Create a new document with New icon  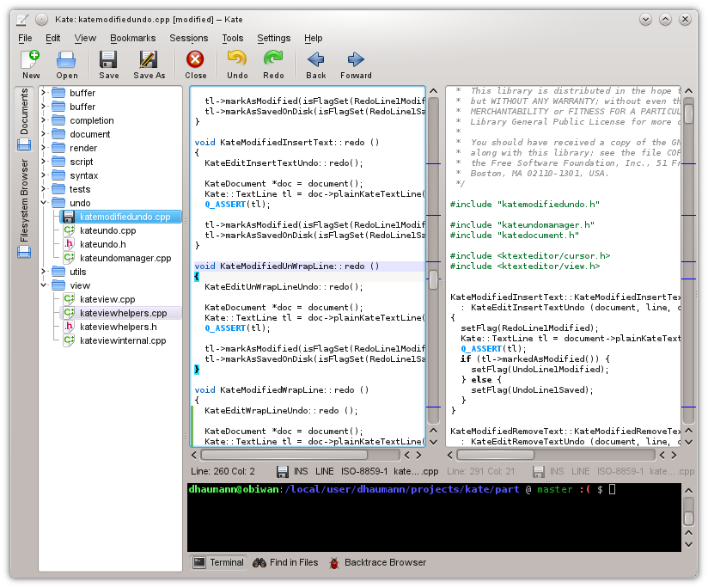pos(31,64)
